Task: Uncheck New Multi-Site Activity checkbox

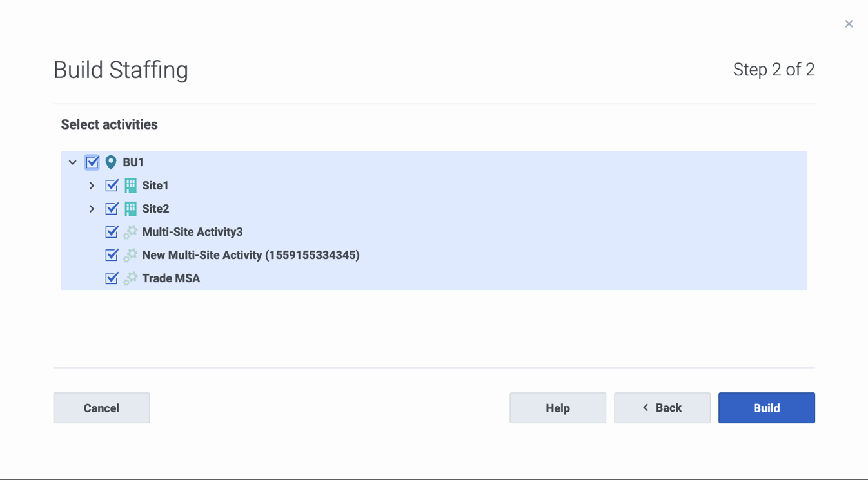Action: tap(112, 255)
